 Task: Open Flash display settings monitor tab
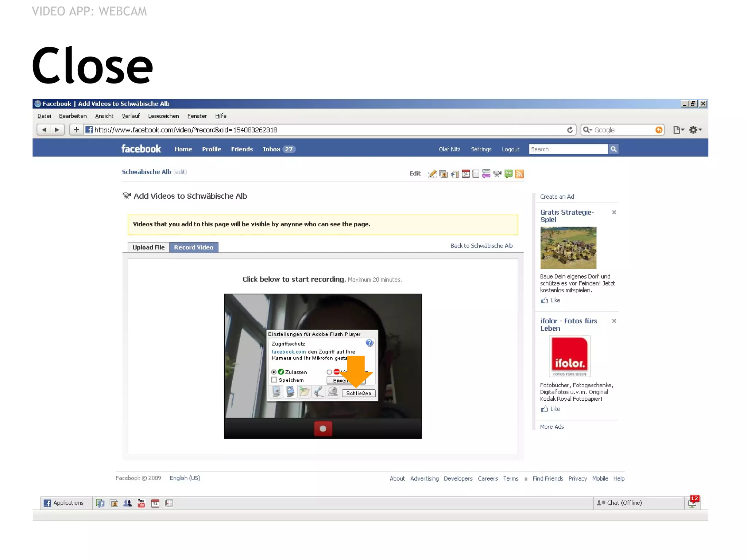(x=276, y=392)
